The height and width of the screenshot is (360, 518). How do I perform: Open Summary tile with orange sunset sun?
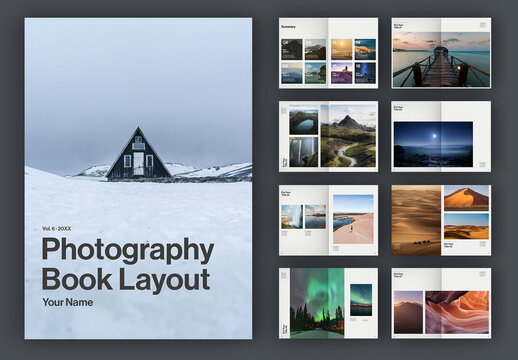(341, 50)
